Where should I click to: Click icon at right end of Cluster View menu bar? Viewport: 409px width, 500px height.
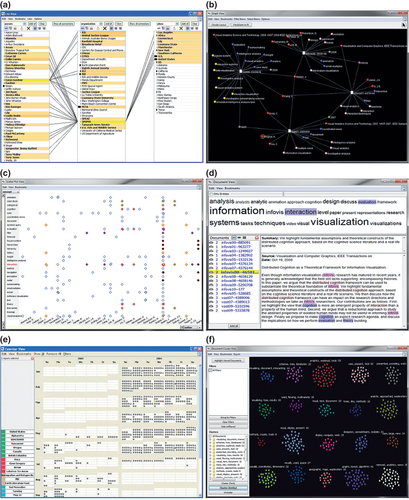pyautogui.click(x=404, y=354)
